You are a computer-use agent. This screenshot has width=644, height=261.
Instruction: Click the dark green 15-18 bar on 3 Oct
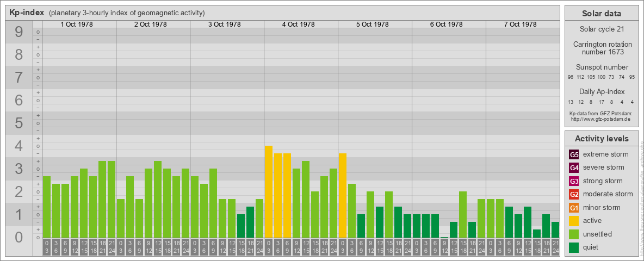point(241,226)
